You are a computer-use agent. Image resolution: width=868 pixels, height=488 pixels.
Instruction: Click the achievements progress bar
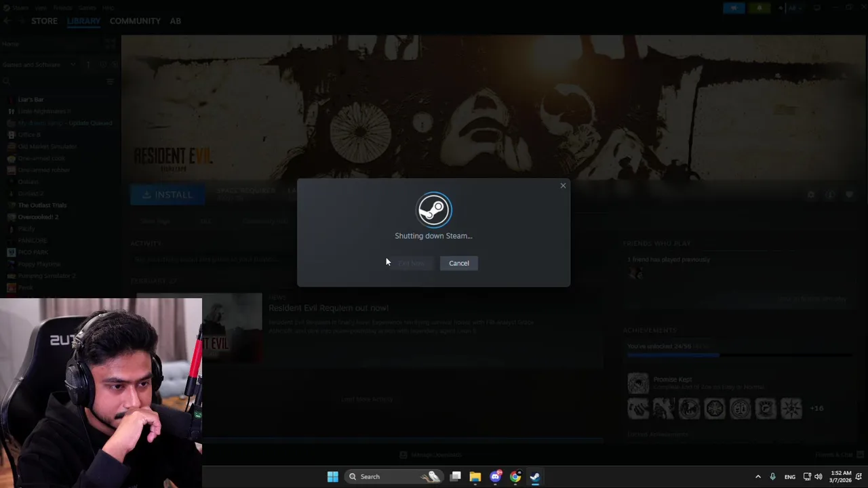[x=739, y=354]
